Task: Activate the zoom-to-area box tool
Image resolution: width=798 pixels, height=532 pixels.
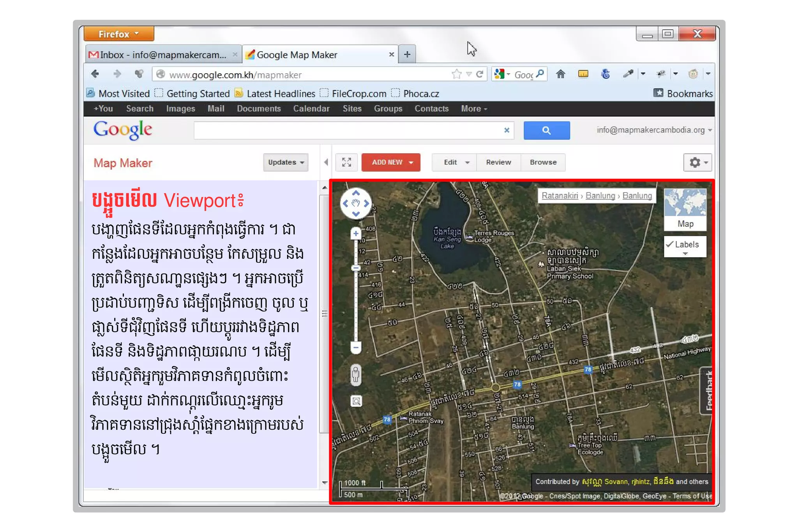Action: click(356, 401)
